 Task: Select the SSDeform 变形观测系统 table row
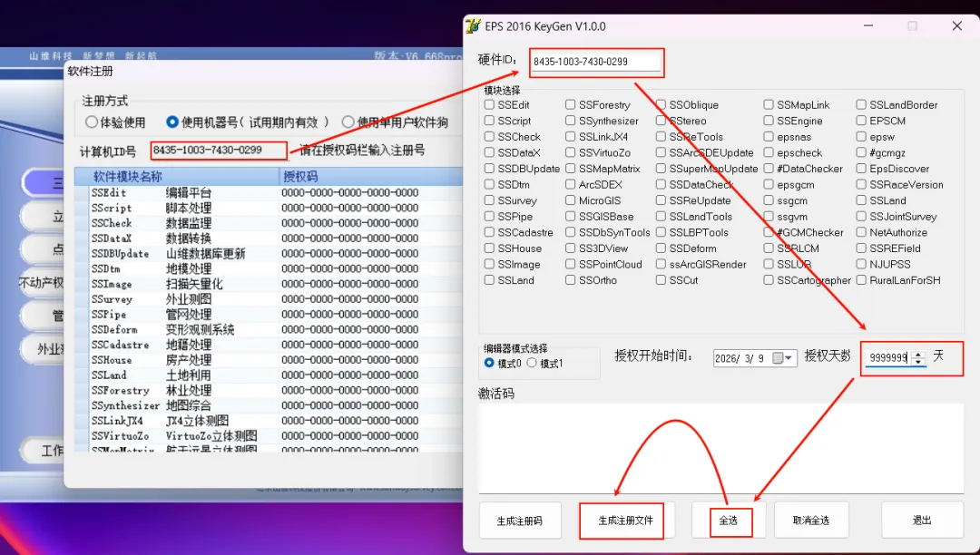tap(269, 329)
